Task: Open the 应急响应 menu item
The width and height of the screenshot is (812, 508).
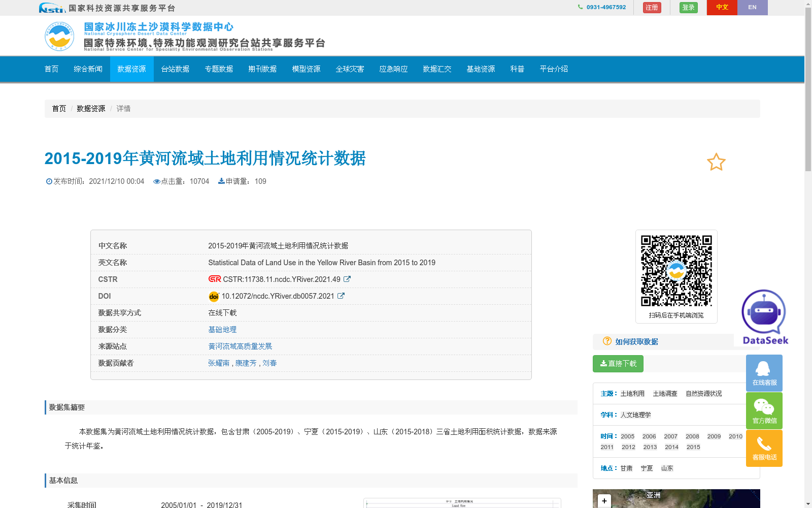Action: (394, 69)
